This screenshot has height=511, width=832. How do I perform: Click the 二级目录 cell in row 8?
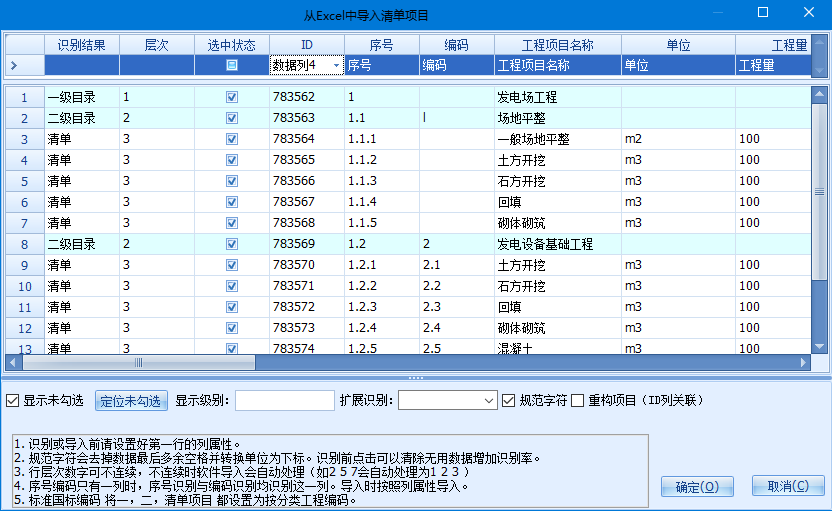pos(82,244)
